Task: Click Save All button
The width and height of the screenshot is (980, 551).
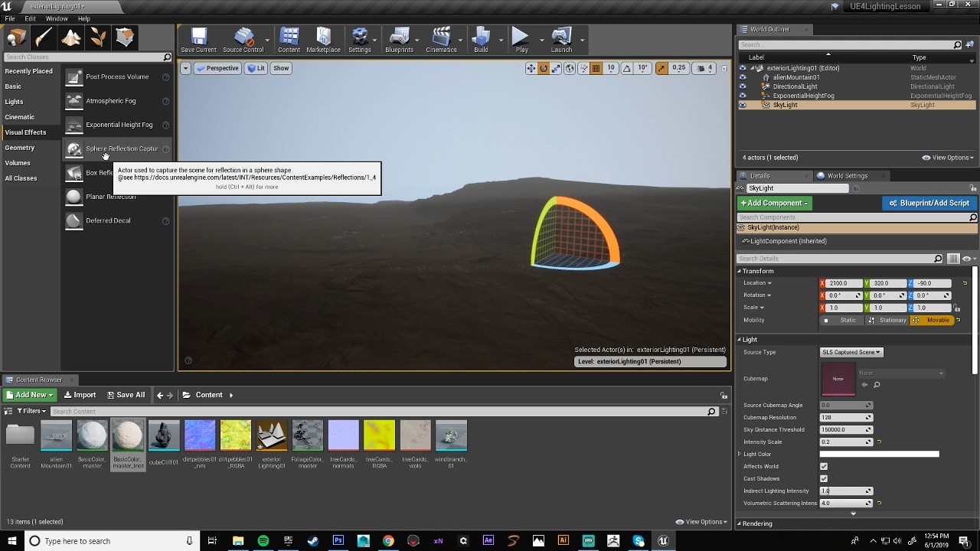Action: tap(126, 395)
